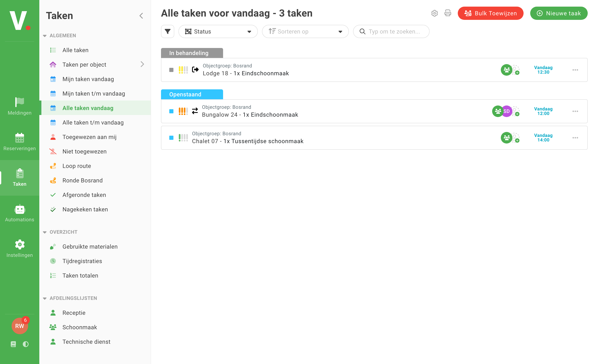Open the filter funnel button

pos(168,31)
